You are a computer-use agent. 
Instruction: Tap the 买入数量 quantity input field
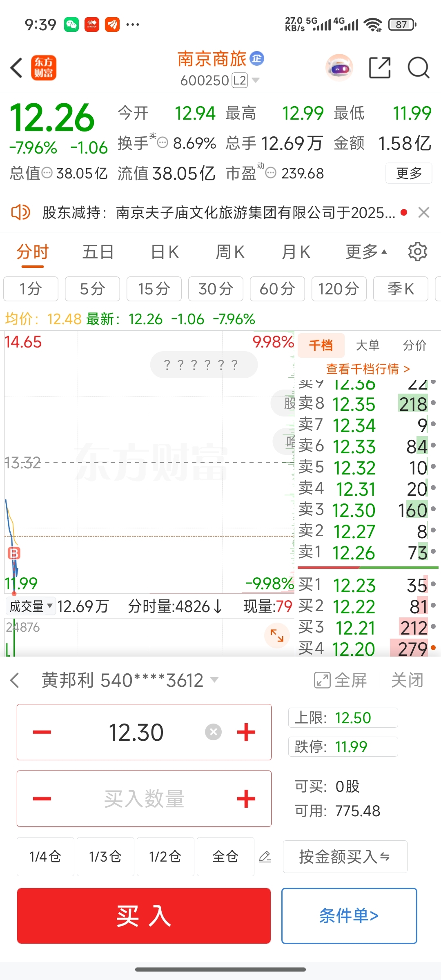[144, 798]
